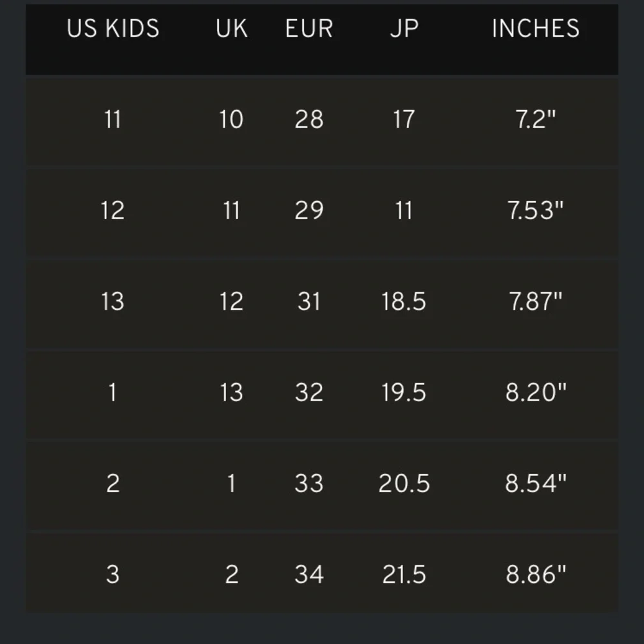Click the EUR 29 size cell
This screenshot has height=644, width=644.
[x=309, y=211]
